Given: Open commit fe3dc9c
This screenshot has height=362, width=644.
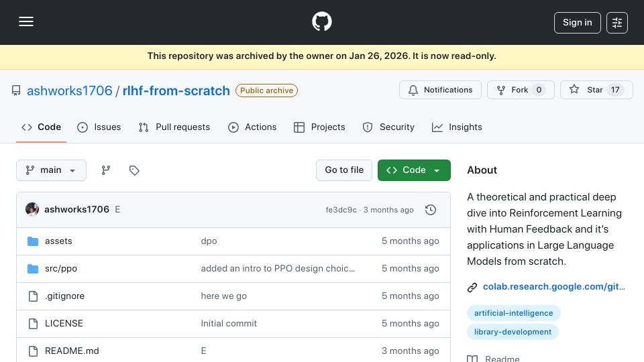Looking at the screenshot, I should point(341,210).
